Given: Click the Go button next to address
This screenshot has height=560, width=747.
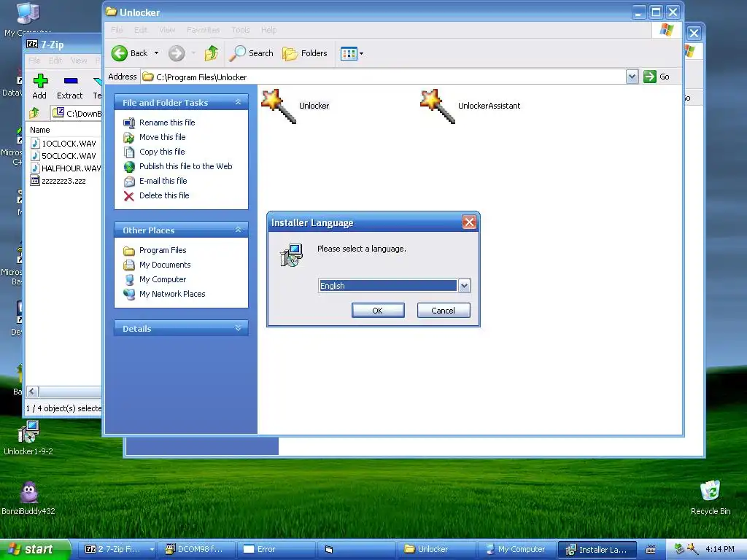Looking at the screenshot, I should (x=657, y=77).
